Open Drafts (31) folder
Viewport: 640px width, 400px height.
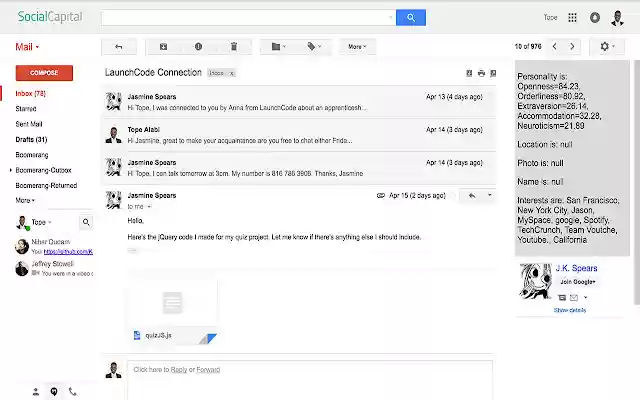coord(31,140)
